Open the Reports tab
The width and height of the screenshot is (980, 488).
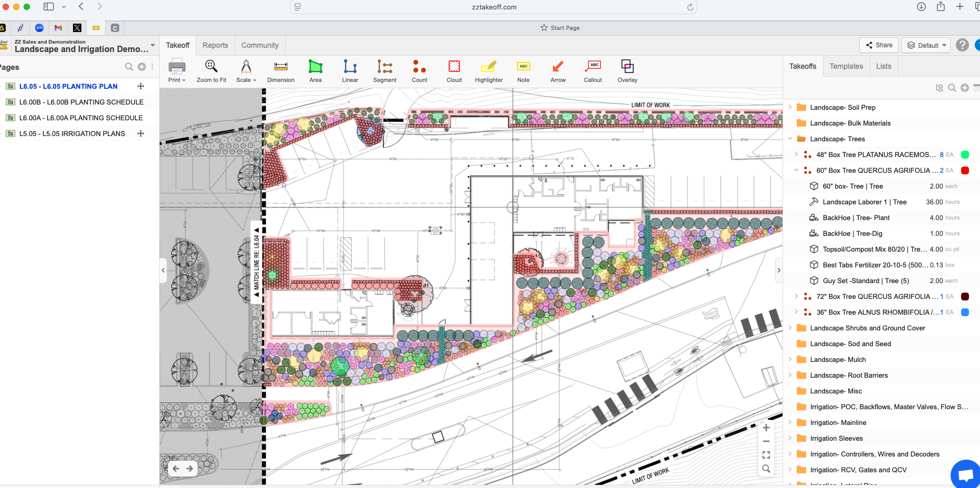click(215, 45)
